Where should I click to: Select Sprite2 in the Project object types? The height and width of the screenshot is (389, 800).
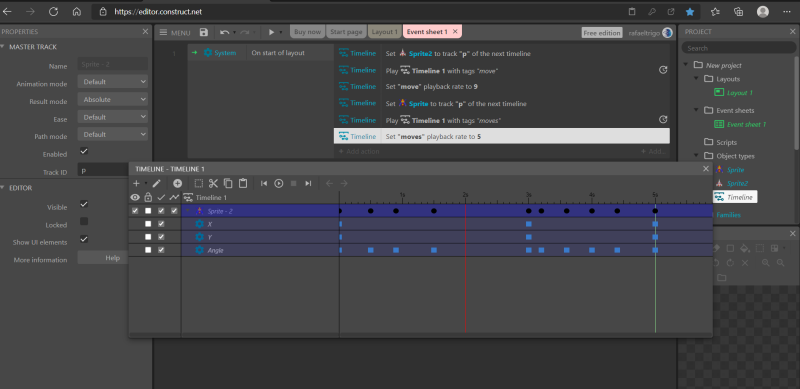737,183
